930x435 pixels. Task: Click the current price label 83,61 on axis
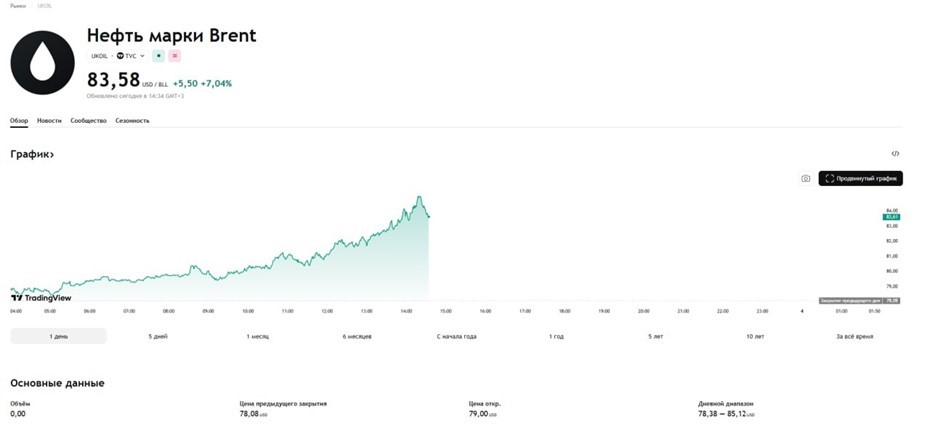891,216
